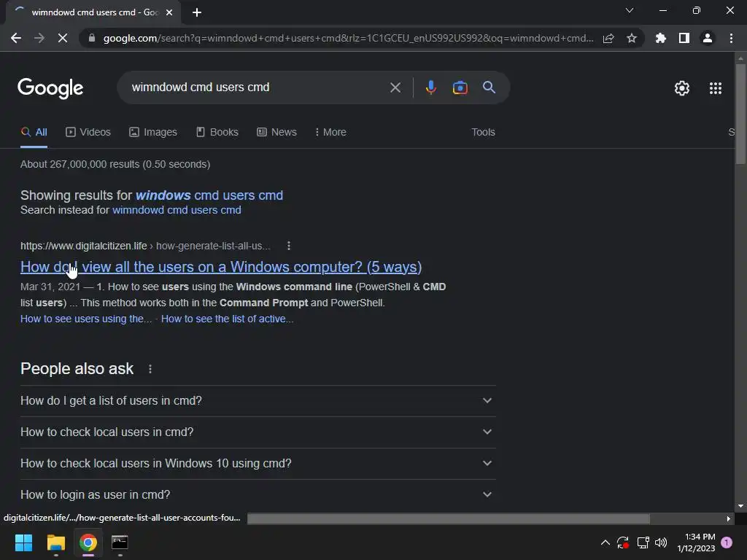Switch to News results tab
The image size is (747, 560).
(x=276, y=133)
